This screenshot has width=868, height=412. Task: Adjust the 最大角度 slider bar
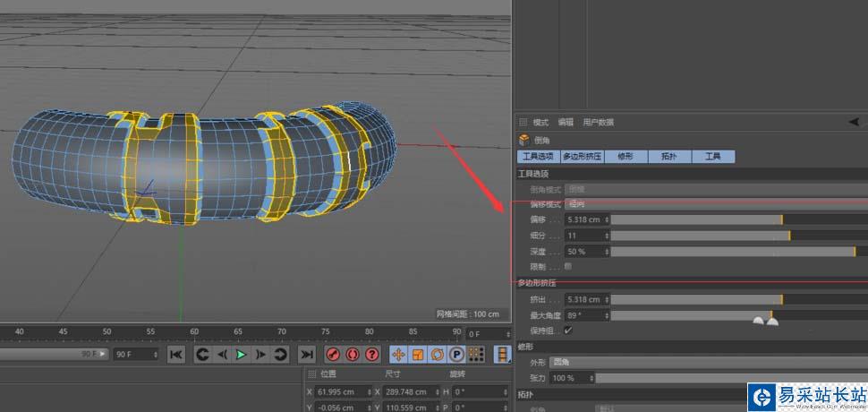point(739,315)
